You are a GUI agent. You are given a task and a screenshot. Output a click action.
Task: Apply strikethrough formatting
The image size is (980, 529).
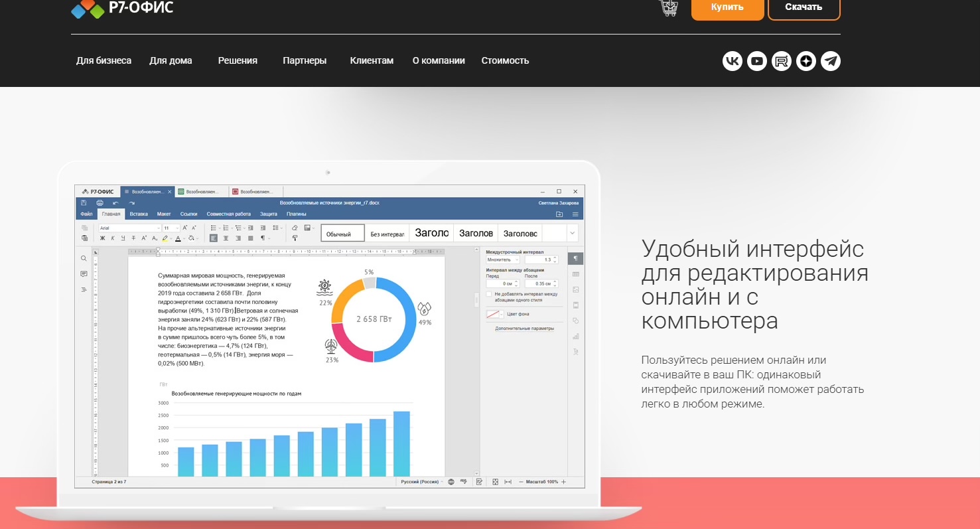click(133, 238)
